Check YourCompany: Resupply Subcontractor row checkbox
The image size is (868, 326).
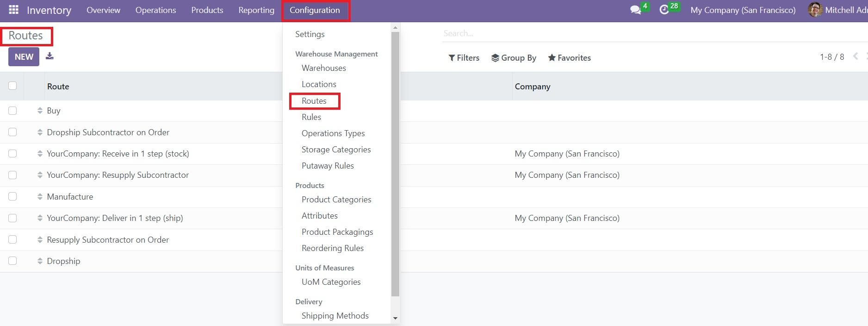(12, 175)
